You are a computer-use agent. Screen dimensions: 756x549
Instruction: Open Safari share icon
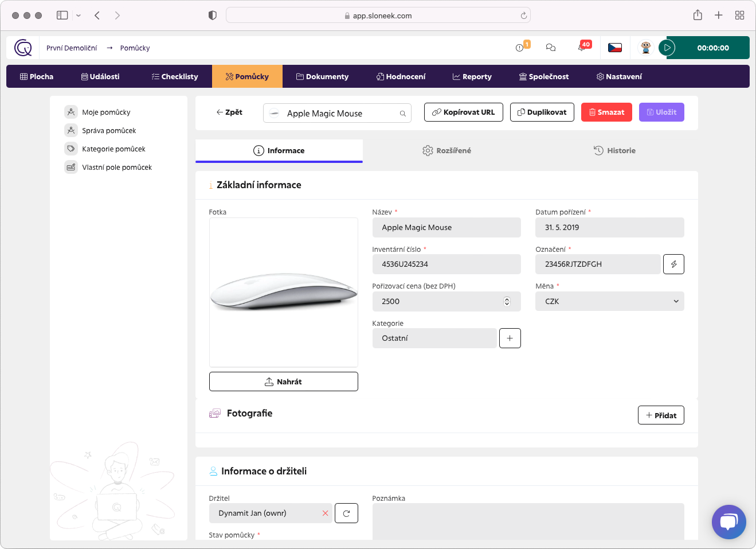coord(698,15)
